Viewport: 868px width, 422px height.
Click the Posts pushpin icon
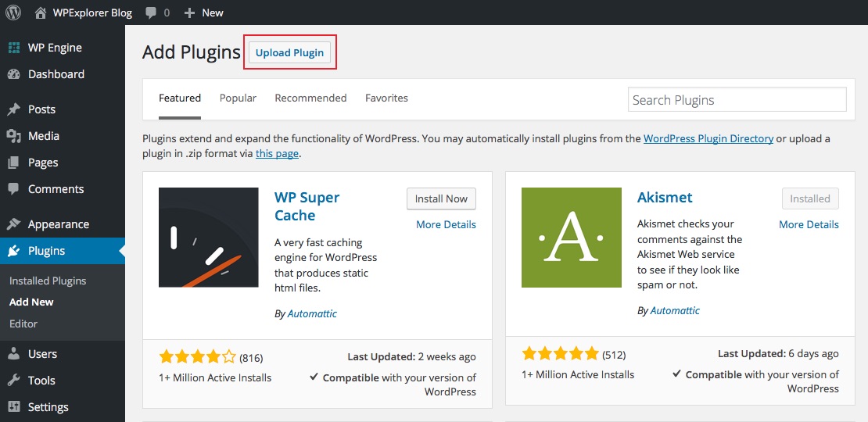14,109
